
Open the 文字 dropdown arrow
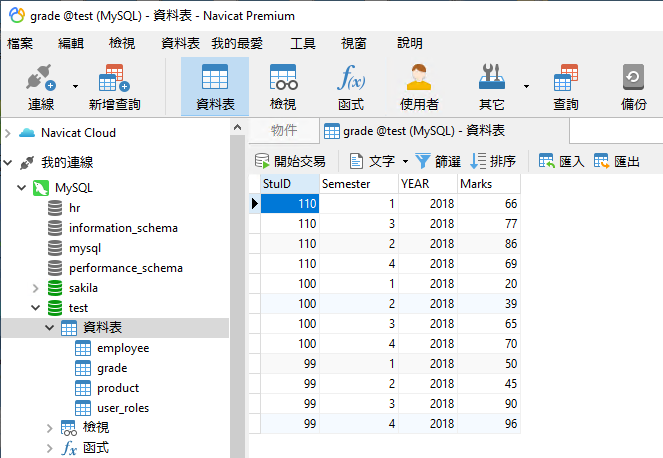(x=405, y=161)
